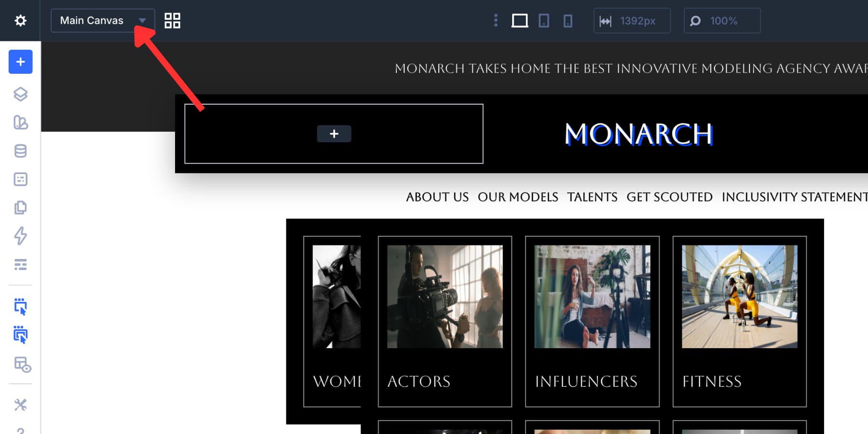This screenshot has width=868, height=434.
Task: Click the OUR MODELS nav link
Action: pos(518,197)
